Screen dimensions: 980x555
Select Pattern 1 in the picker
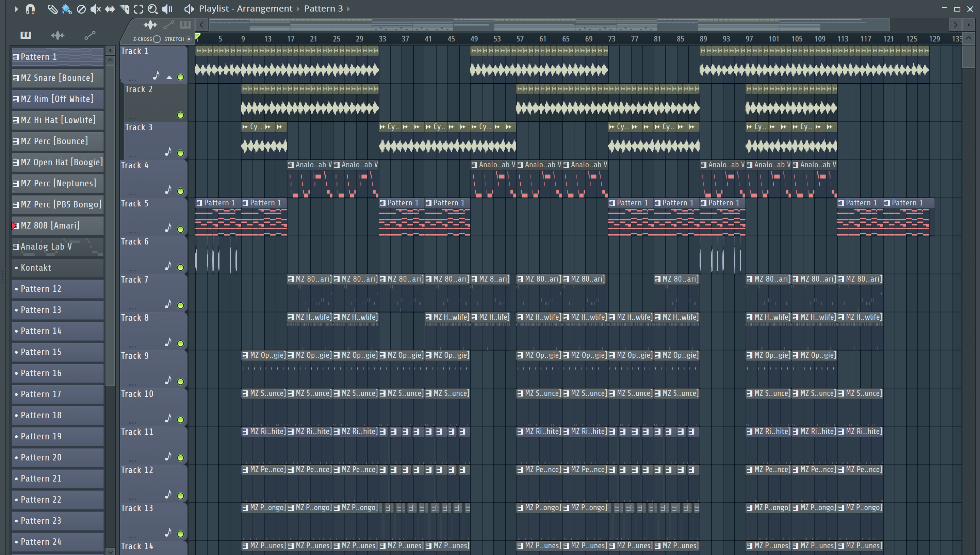pos(58,57)
